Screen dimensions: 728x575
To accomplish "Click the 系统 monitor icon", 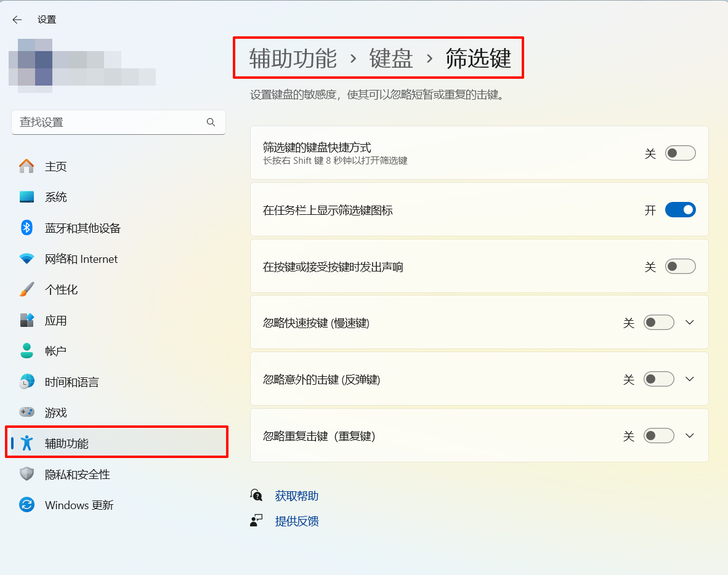I will 26,197.
